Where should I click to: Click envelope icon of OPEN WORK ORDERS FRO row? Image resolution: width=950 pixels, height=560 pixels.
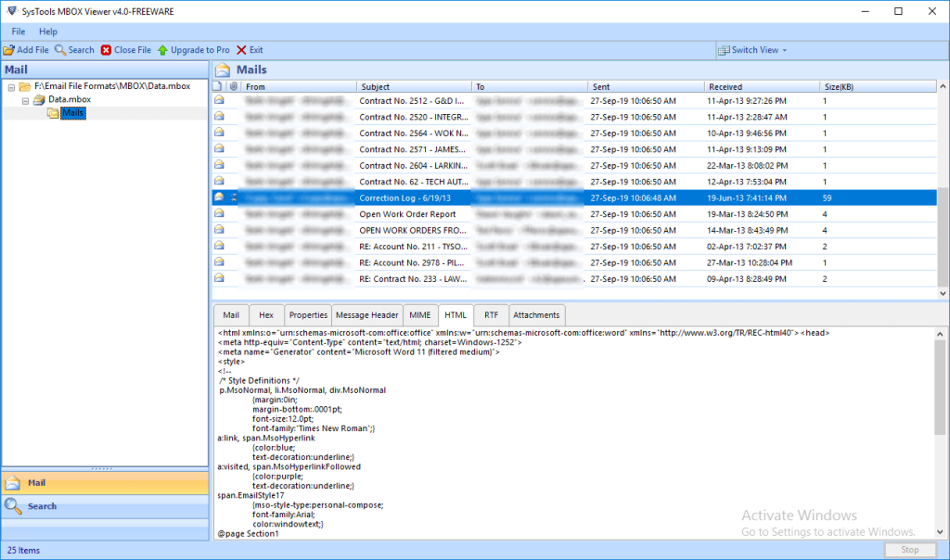click(219, 230)
